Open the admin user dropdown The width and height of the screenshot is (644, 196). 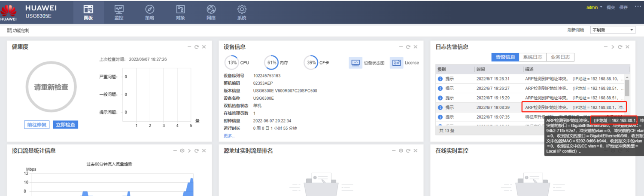594,7
